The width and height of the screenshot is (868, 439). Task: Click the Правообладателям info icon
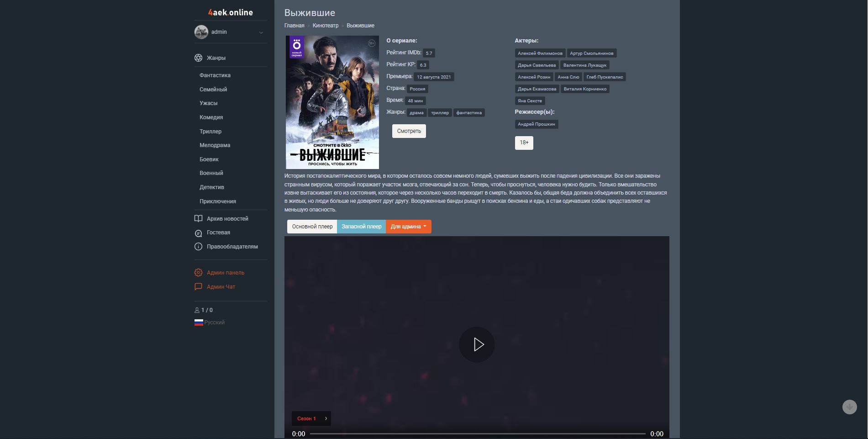click(x=198, y=247)
